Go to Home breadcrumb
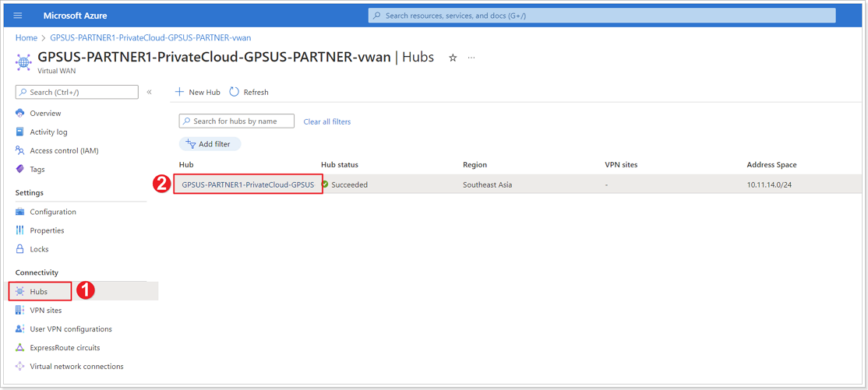Screen dimensions: 868x390 click(26, 37)
